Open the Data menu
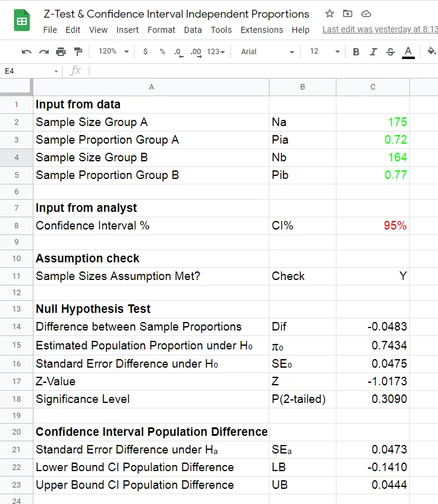 coord(193,30)
